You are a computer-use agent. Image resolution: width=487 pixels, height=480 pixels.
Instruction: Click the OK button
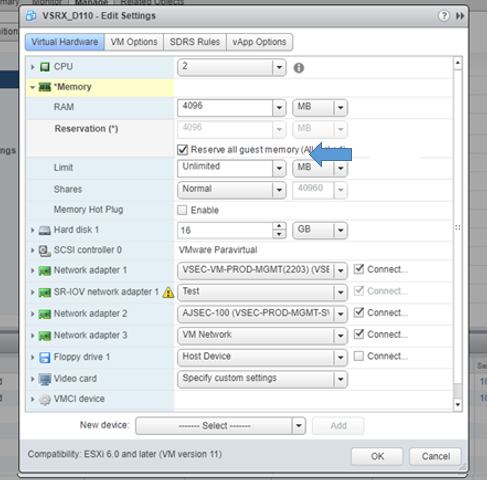(x=377, y=456)
